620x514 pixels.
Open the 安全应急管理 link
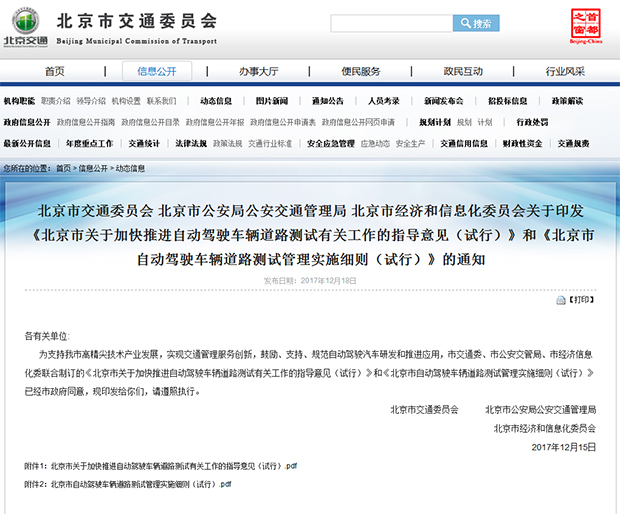pyautogui.click(x=330, y=143)
